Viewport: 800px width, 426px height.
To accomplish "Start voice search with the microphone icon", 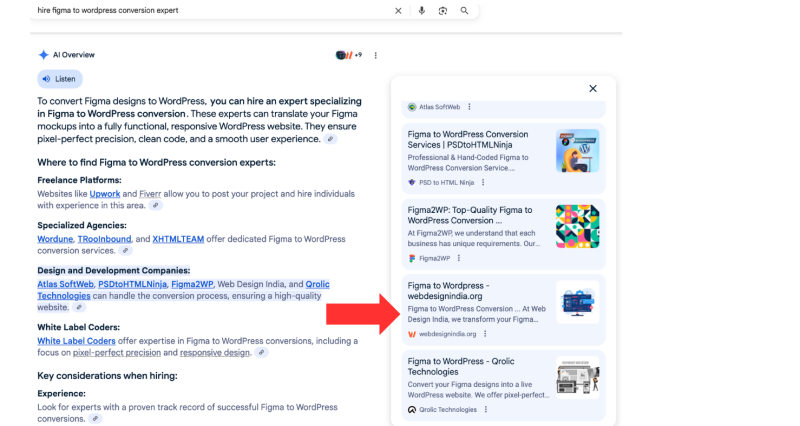I will [421, 11].
